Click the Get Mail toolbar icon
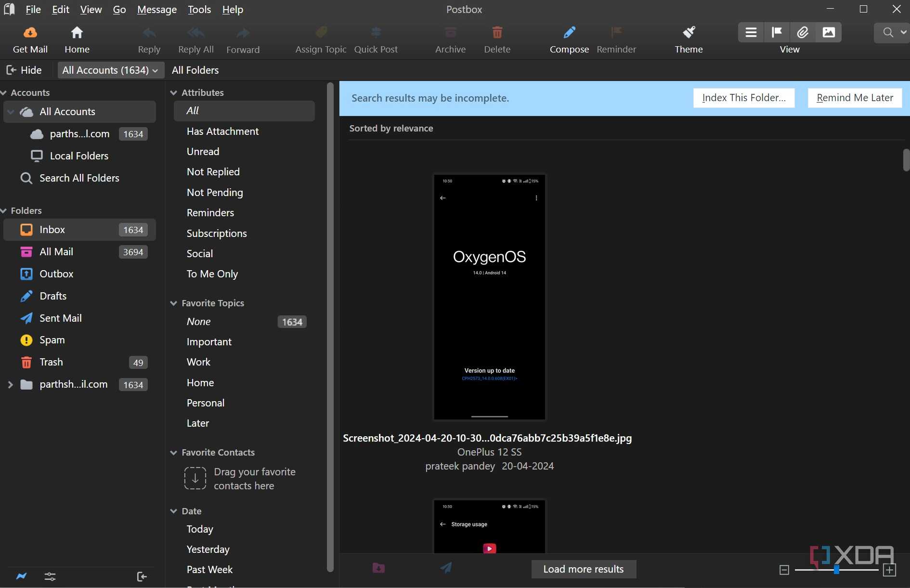The image size is (910, 588). (30, 33)
